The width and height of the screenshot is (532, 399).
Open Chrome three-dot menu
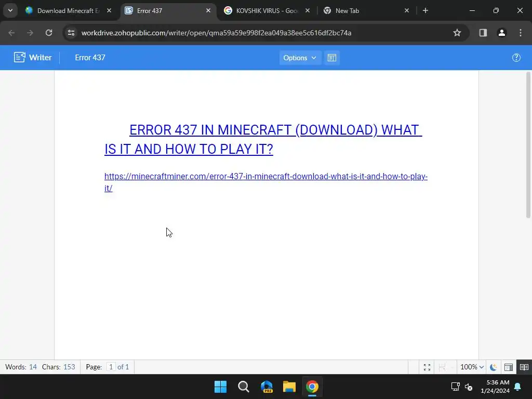click(521, 33)
